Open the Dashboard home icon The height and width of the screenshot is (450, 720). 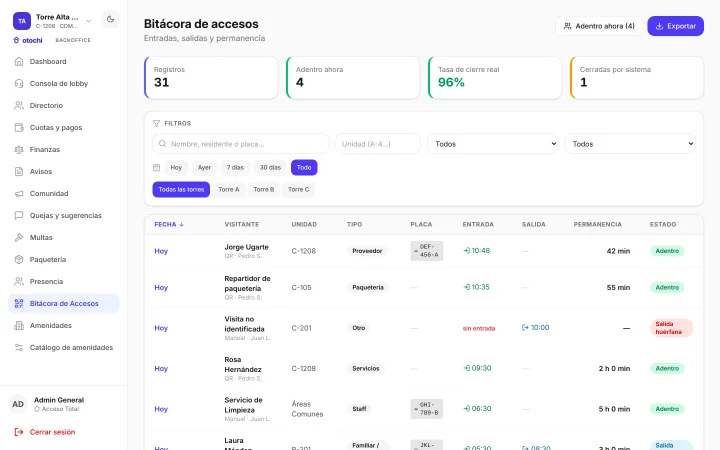tap(19, 62)
